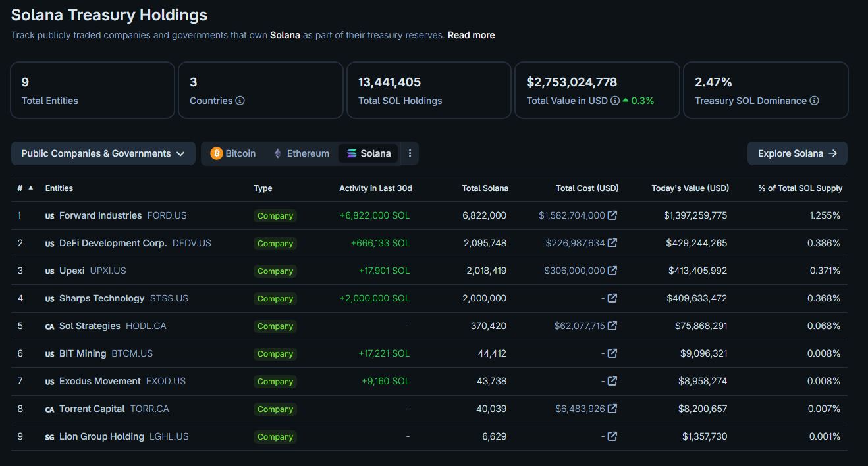Click external link icon for Upexi total cost
Viewport: 868px width, 466px height.
pos(612,271)
